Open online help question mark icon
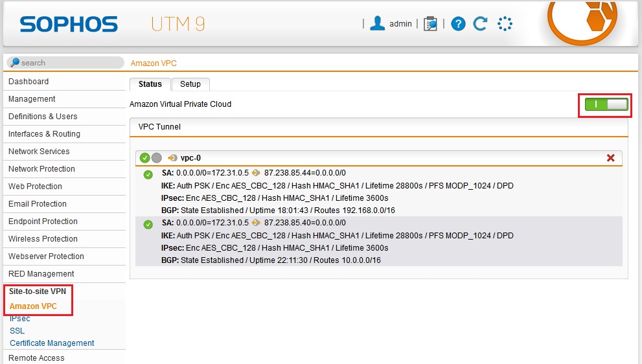This screenshot has width=642, height=364. pos(458,24)
